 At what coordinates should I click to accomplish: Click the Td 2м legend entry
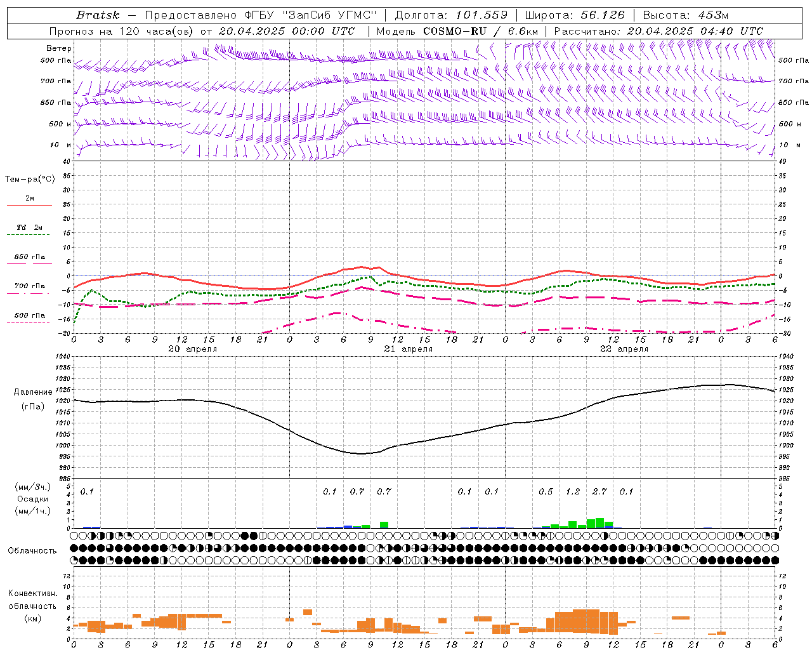tap(30, 227)
